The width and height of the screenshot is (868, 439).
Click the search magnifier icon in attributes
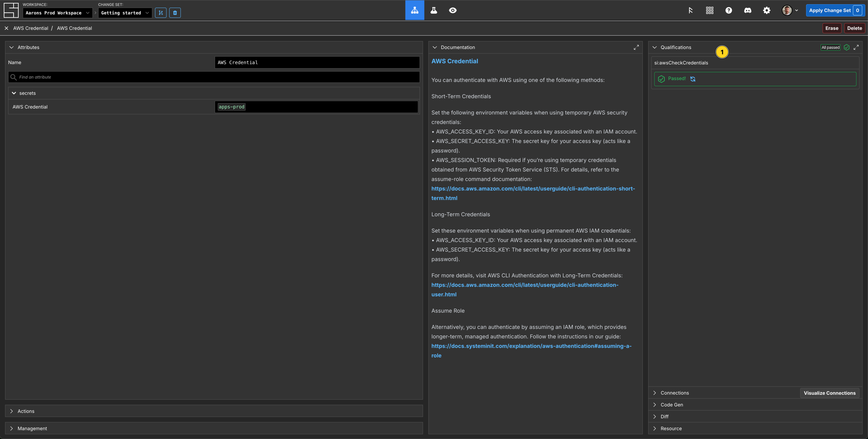(14, 77)
